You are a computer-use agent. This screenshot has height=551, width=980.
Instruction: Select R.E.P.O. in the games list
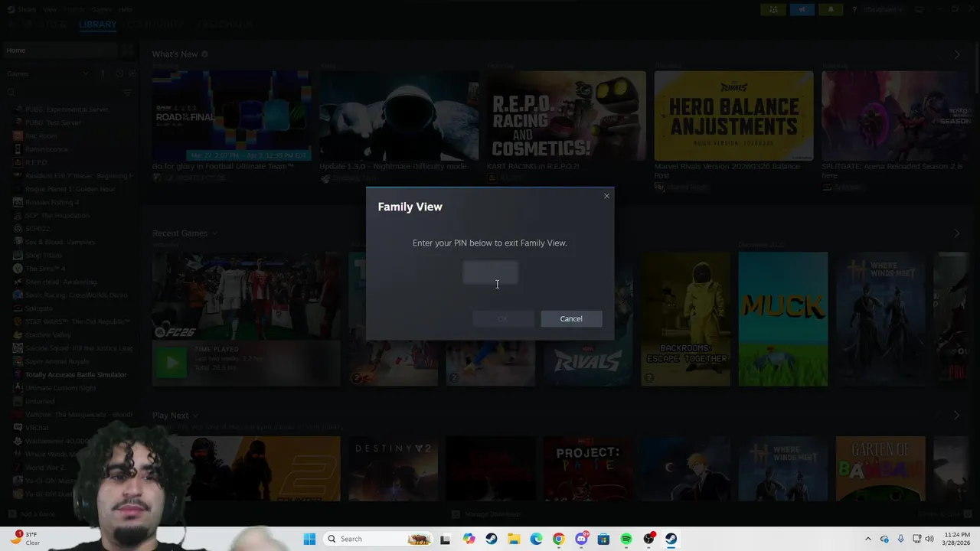click(36, 162)
